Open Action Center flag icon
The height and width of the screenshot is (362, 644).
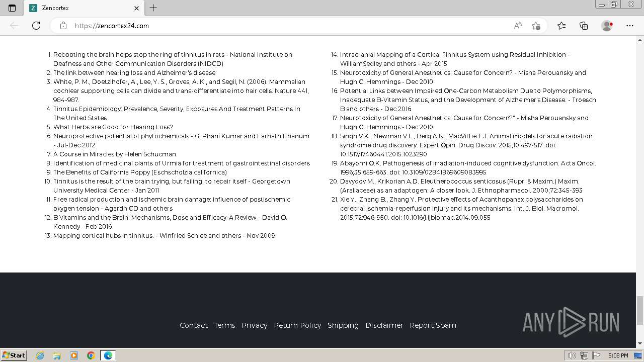[x=596, y=355]
